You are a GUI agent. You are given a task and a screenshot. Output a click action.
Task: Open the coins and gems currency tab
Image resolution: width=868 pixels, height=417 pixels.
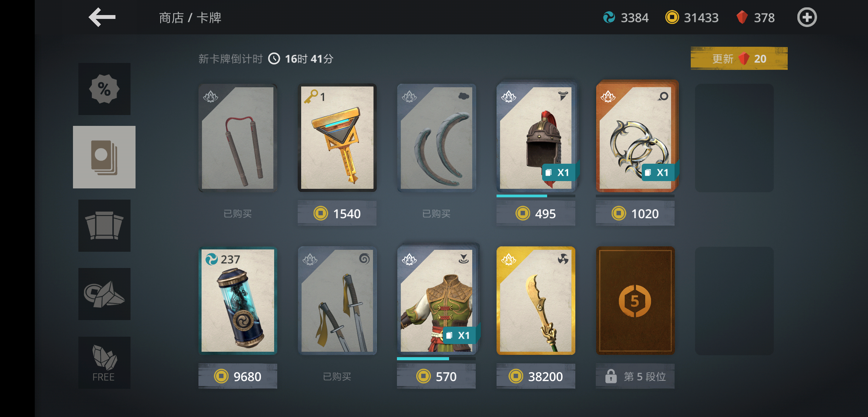pos(104,294)
